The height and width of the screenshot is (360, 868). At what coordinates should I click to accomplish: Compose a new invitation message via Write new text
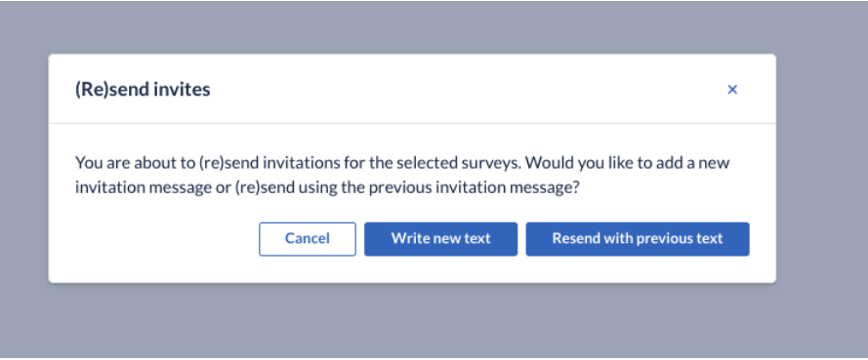(x=440, y=239)
